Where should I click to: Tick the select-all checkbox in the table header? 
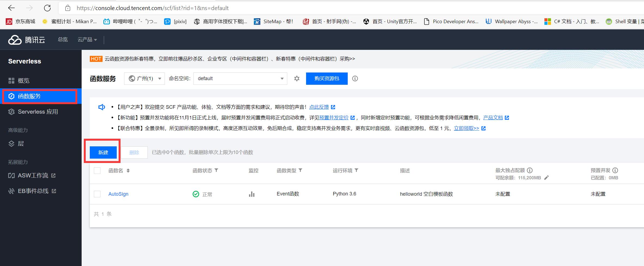[x=97, y=171]
